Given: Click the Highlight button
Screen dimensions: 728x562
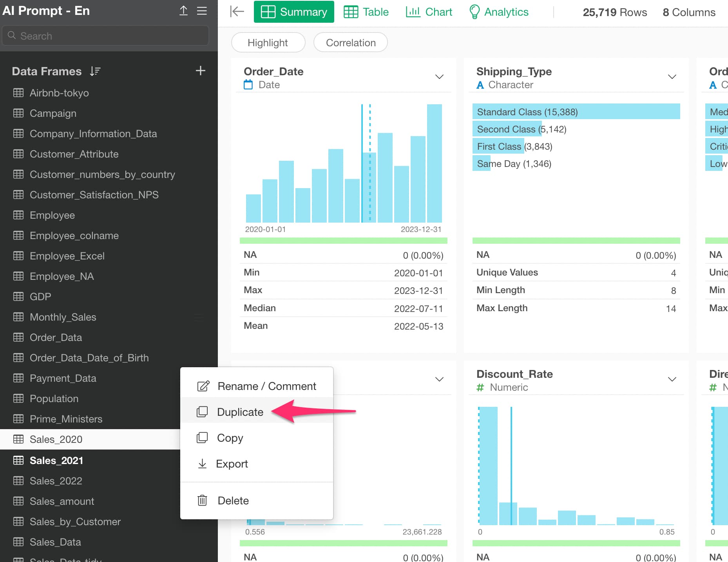Looking at the screenshot, I should pos(268,42).
